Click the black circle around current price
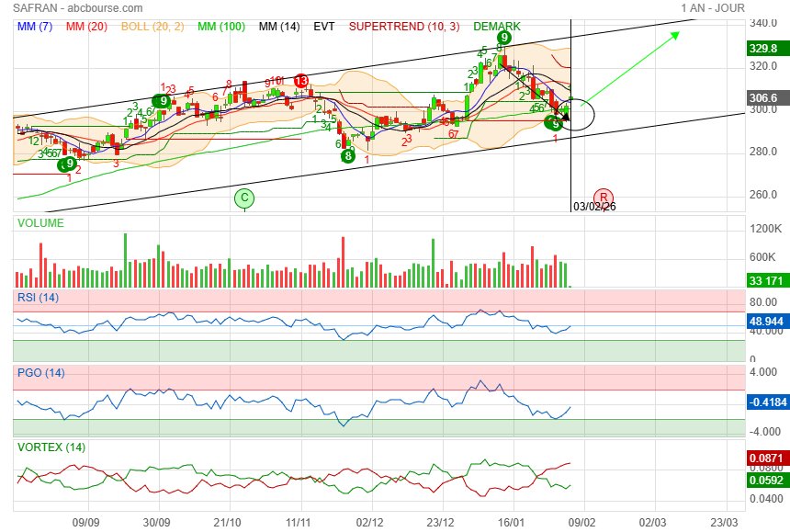The height and width of the screenshot is (532, 790). pos(577,115)
